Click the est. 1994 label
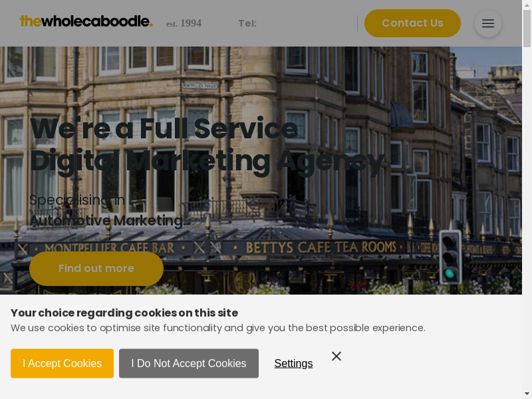 pyautogui.click(x=184, y=23)
